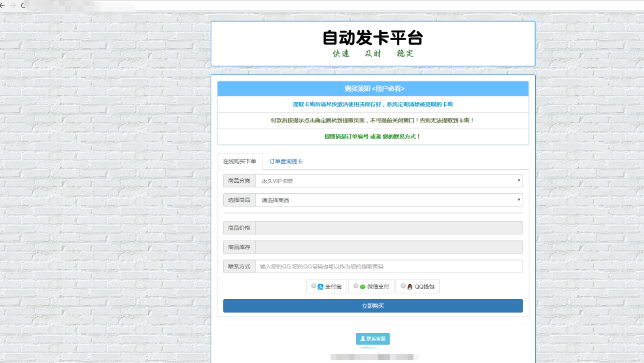The width and height of the screenshot is (644, 363).
Task: Click the green WeChat Pay logo icon
Action: [362, 287]
